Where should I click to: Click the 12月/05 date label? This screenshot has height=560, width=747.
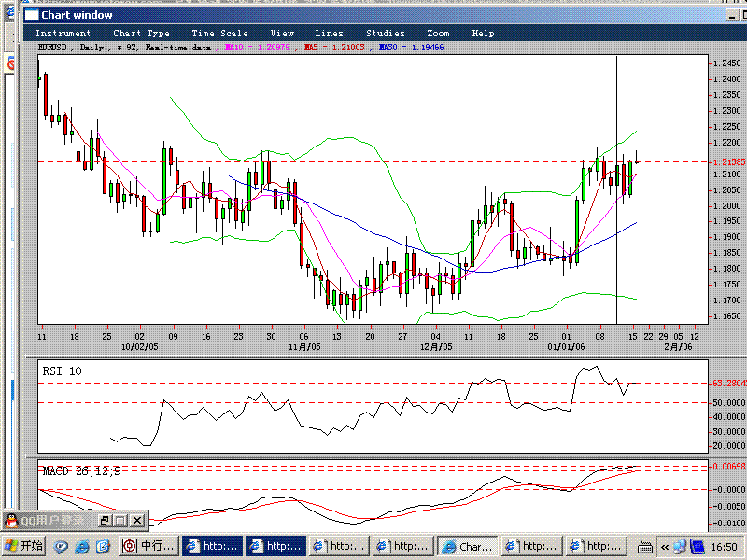click(436, 346)
